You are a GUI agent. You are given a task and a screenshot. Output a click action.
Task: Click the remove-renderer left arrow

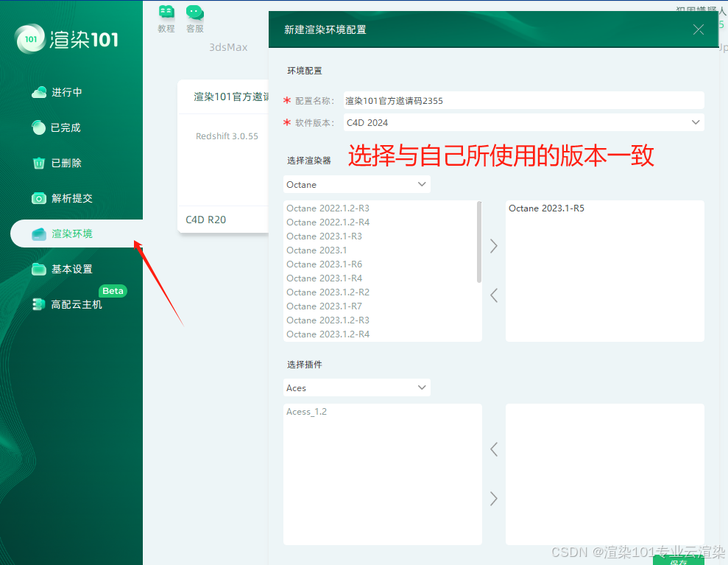[493, 295]
